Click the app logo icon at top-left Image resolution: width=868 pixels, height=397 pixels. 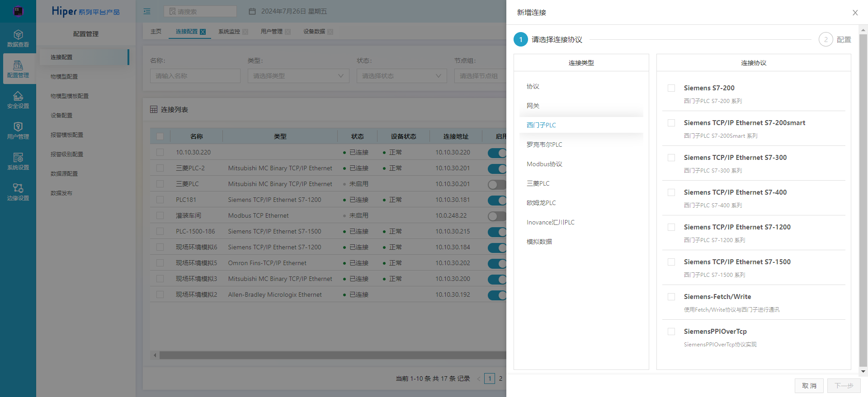point(18,11)
